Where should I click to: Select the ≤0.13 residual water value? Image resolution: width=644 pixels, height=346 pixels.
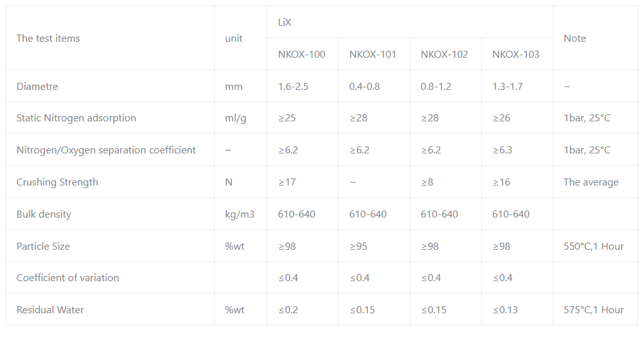[505, 310]
